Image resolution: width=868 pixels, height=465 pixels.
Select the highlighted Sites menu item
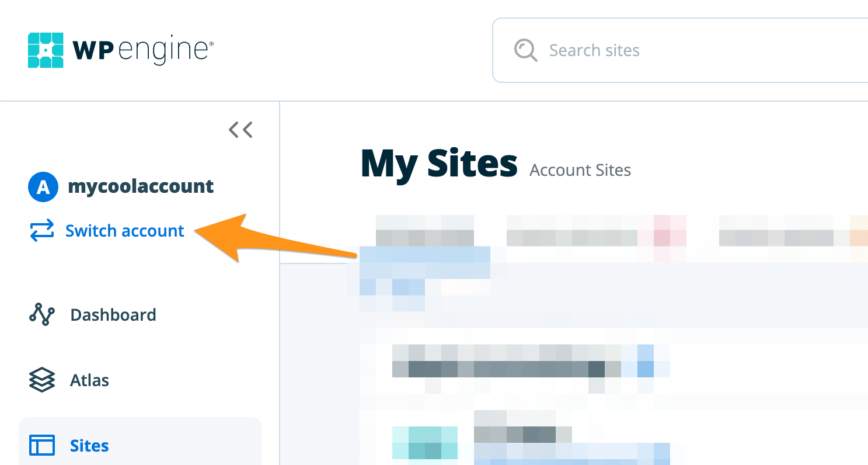tap(140, 441)
